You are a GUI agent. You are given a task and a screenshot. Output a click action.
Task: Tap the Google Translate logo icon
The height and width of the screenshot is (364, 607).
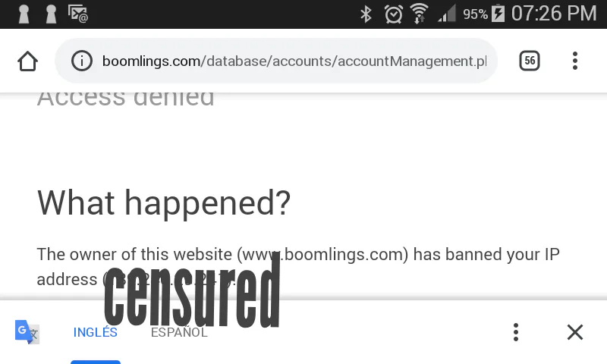[27, 332]
